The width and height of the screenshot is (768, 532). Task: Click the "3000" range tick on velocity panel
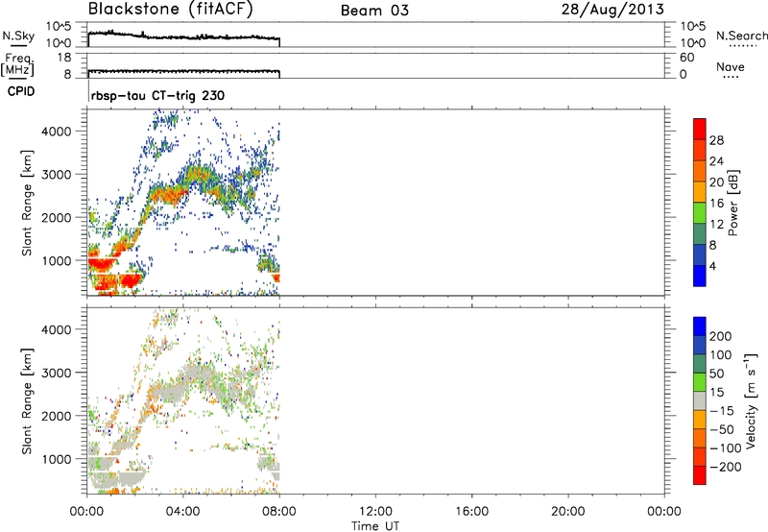(57, 373)
